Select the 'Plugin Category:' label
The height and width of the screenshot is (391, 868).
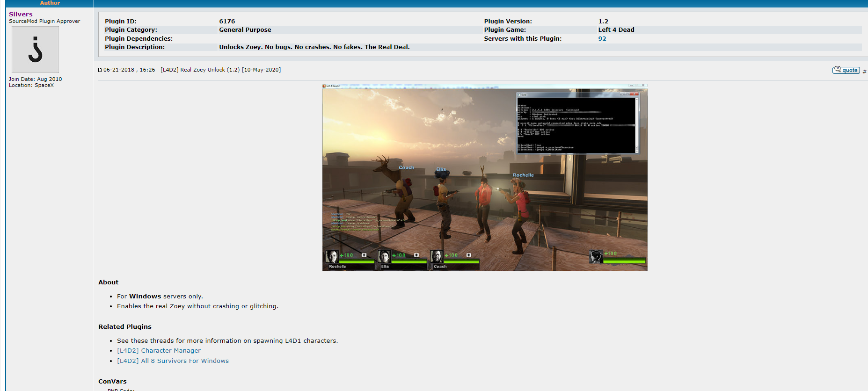(x=131, y=30)
